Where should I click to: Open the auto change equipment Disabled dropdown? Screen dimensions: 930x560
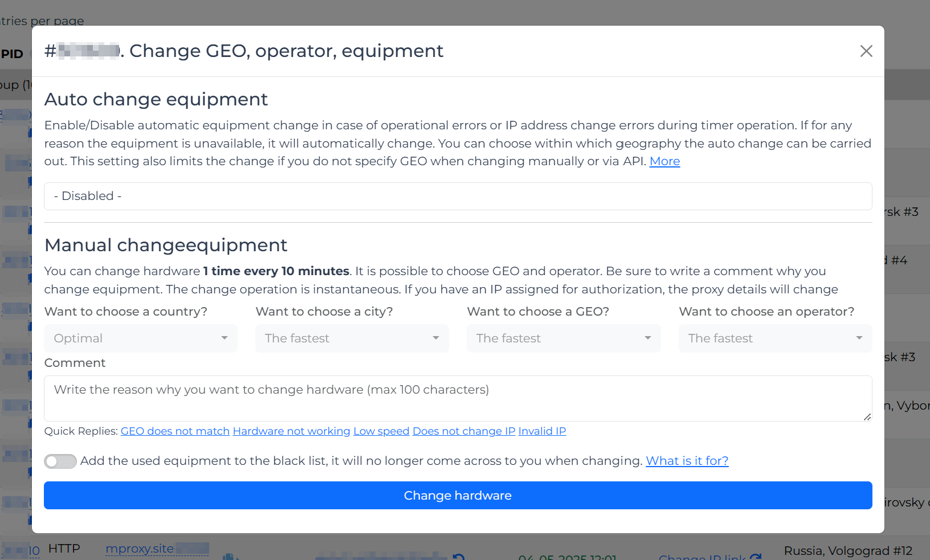pyautogui.click(x=458, y=196)
